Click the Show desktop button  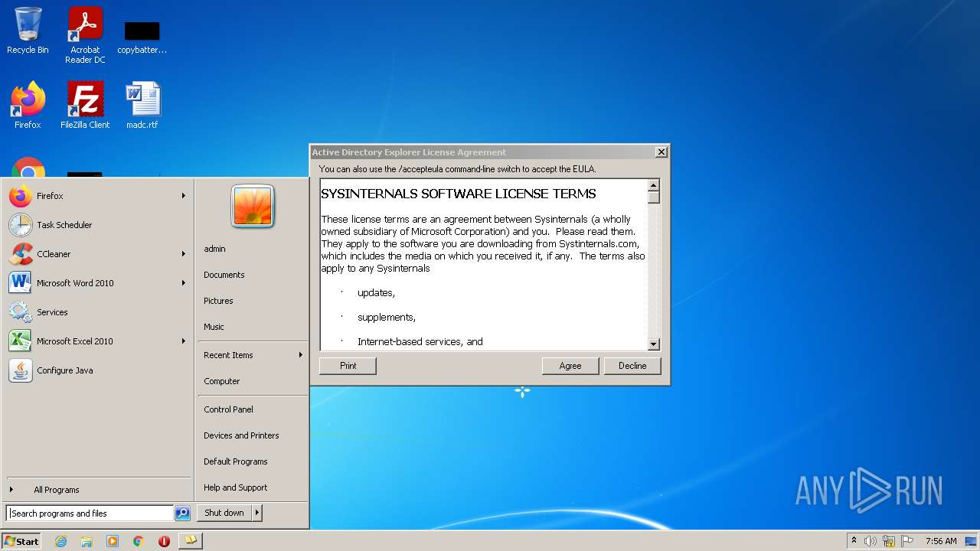[971, 541]
